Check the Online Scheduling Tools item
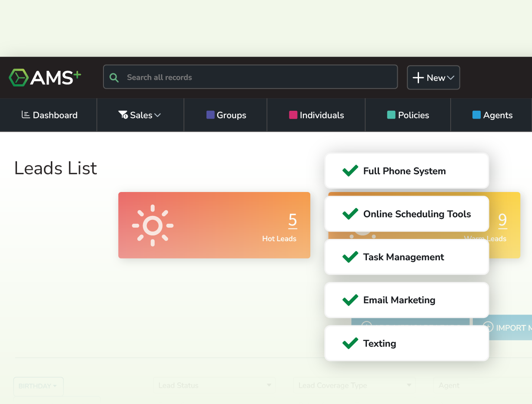 [350, 214]
